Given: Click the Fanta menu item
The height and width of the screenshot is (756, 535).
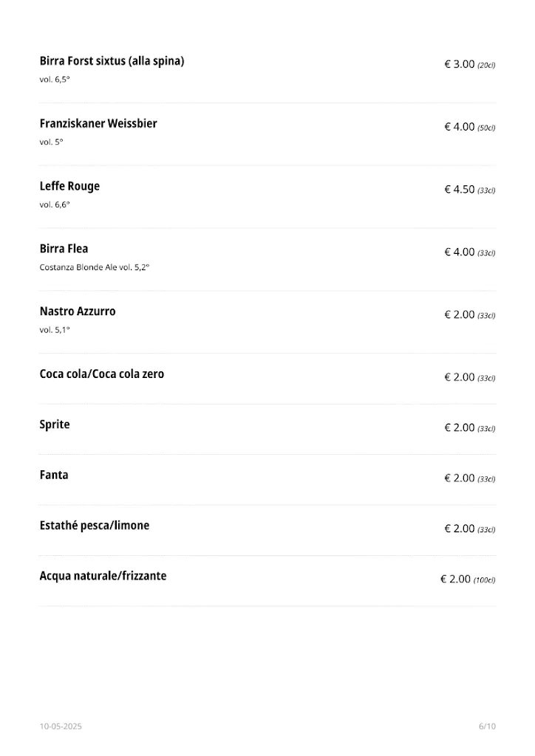Looking at the screenshot, I should tap(54, 475).
